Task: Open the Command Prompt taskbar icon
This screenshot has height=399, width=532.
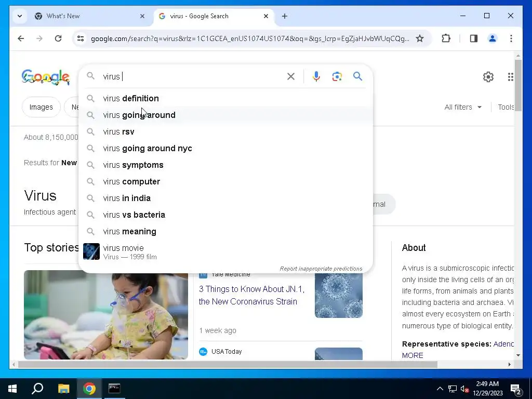Action: (x=114, y=389)
